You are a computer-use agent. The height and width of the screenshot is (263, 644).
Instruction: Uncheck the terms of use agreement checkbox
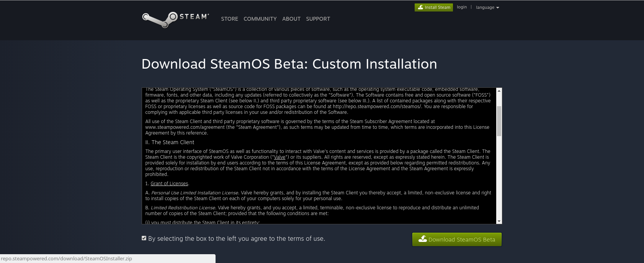[144, 238]
